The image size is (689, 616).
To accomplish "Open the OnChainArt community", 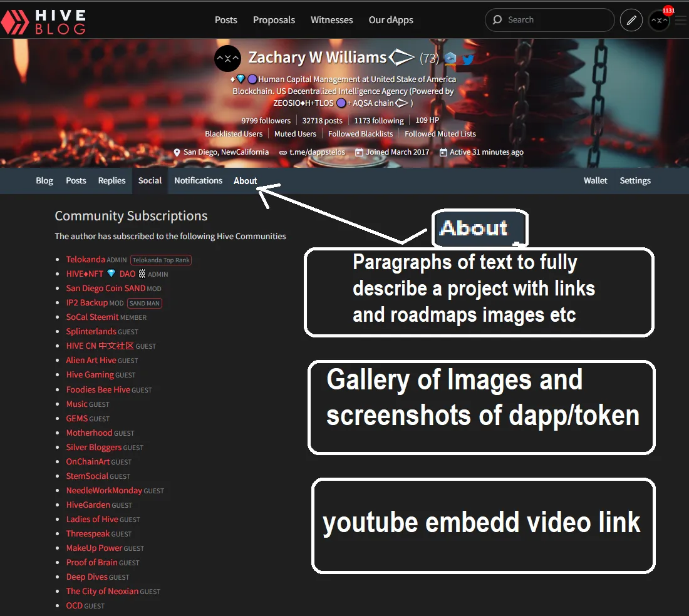I will coord(88,462).
